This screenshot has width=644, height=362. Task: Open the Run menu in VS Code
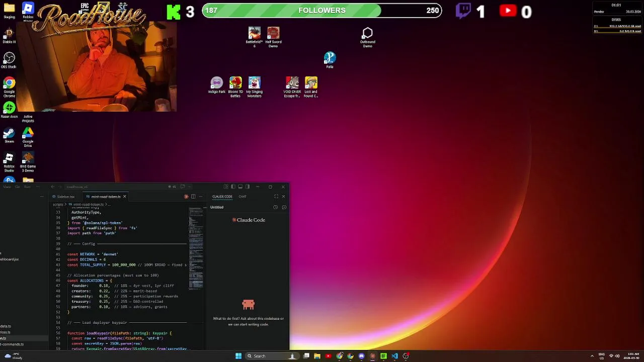(27, 187)
